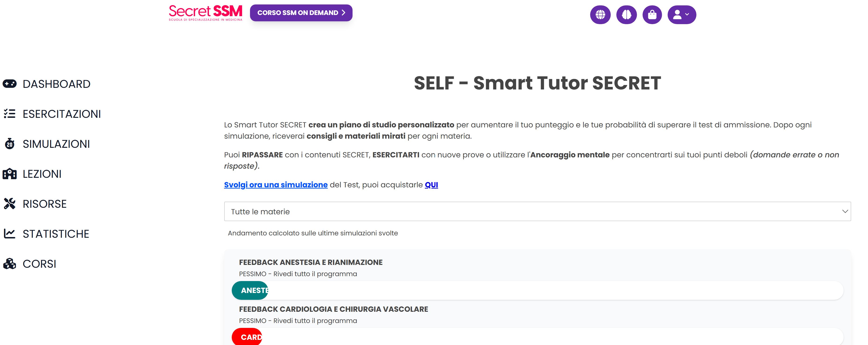Click the Dashboard gamepad icon

pos(9,84)
